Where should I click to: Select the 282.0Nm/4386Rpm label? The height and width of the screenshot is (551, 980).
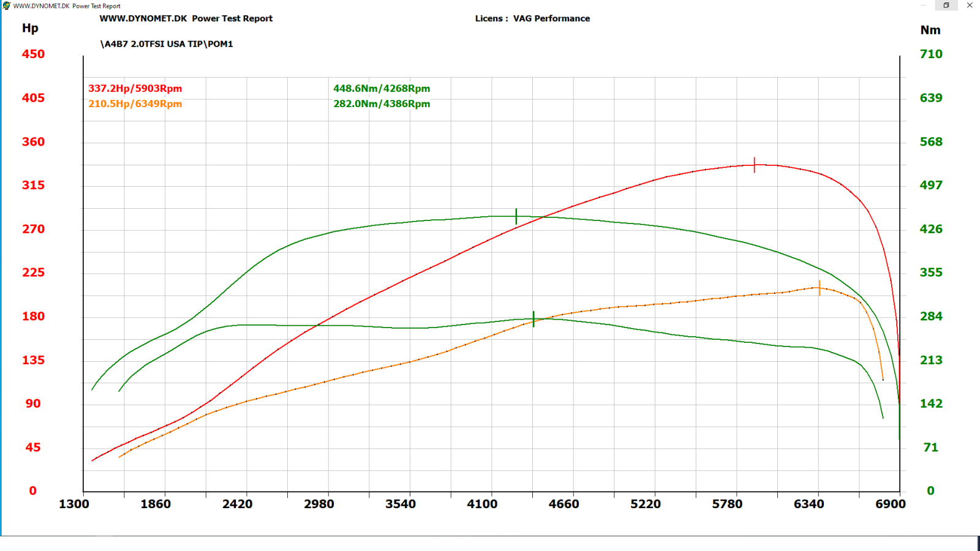point(382,103)
